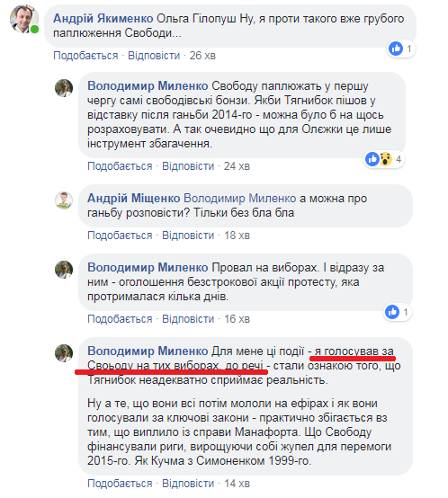Open Андрій Якименко's profile avatar
Viewport: 448px width, 498px height.
(23, 19)
